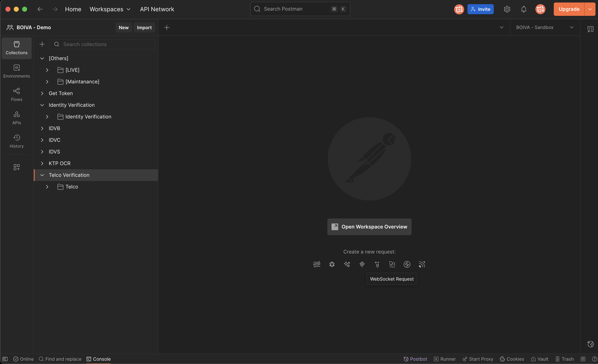Open the Workspaces menu

click(110, 9)
